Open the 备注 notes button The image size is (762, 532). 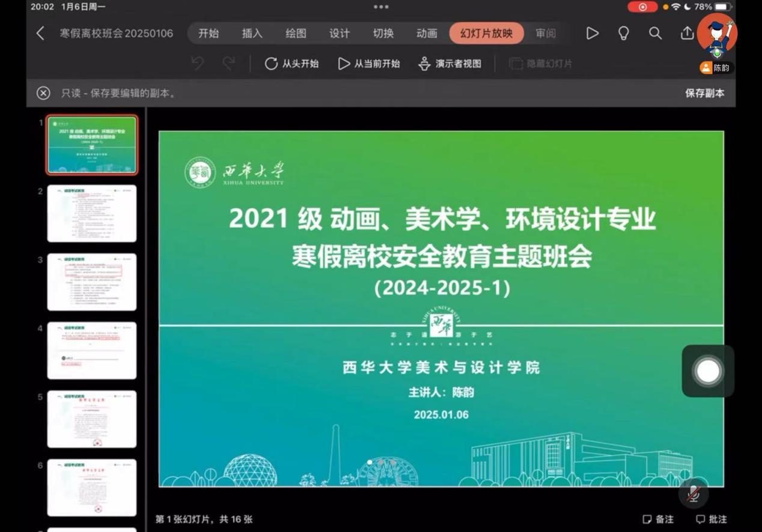658,519
